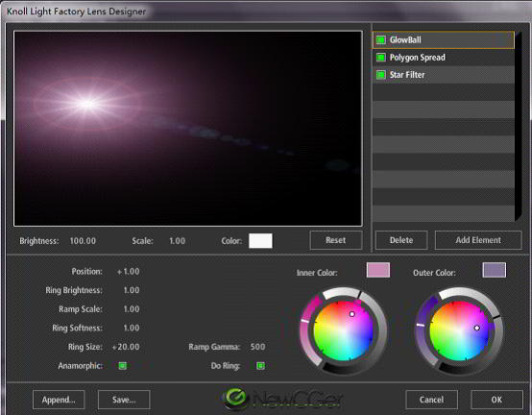Select the Star Filter element row

click(443, 75)
